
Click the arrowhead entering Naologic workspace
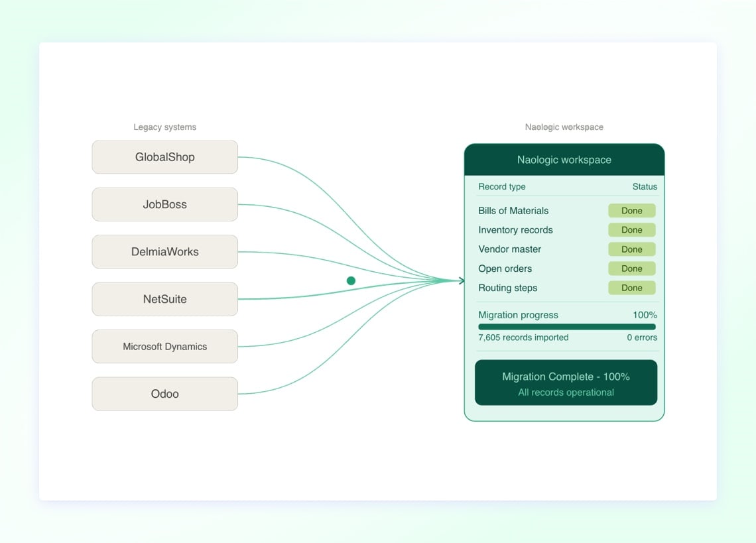pos(462,280)
